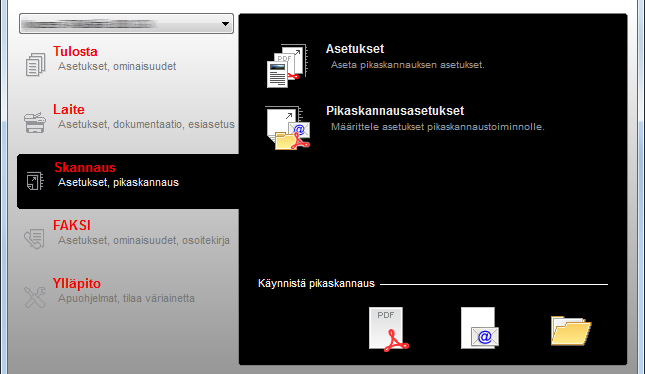645x374 pixels.
Task: Click 'Asetukset, ominaisuudet' text under Tulosta
Action: [x=117, y=67]
